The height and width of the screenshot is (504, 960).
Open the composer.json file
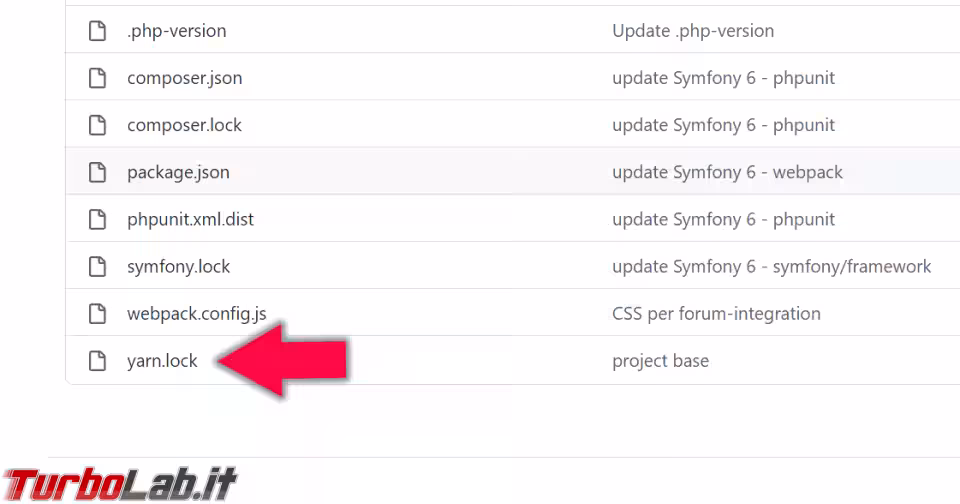pyautogui.click(x=184, y=78)
